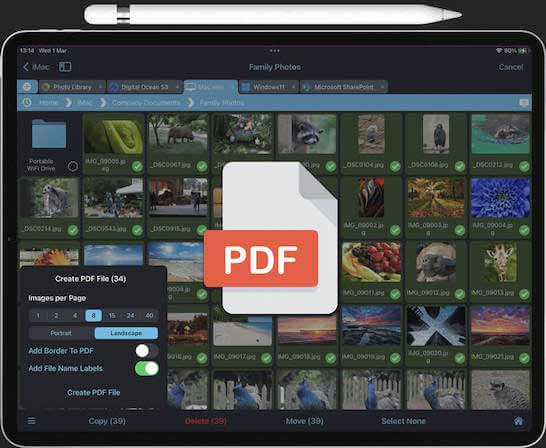Set images per page to 4
The width and height of the screenshot is (546, 448).
(x=75, y=315)
